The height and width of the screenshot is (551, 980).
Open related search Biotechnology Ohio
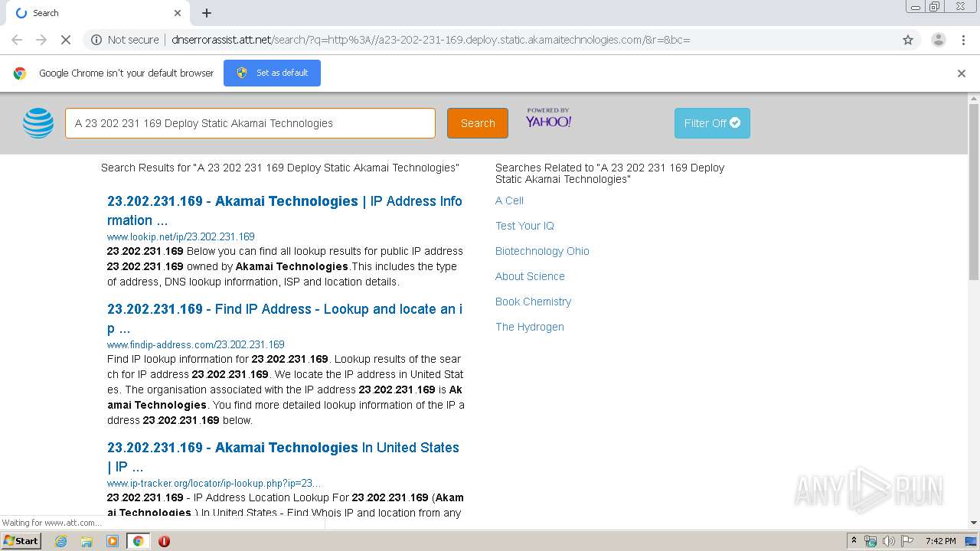coord(542,251)
